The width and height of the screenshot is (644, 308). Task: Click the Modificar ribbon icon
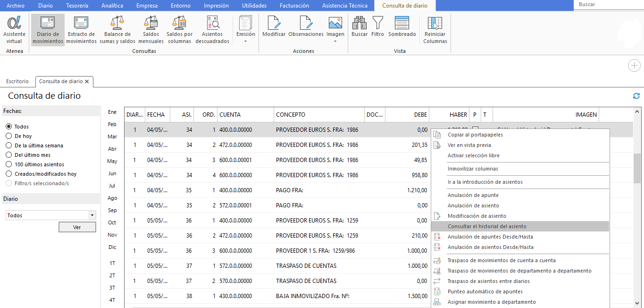274,26
